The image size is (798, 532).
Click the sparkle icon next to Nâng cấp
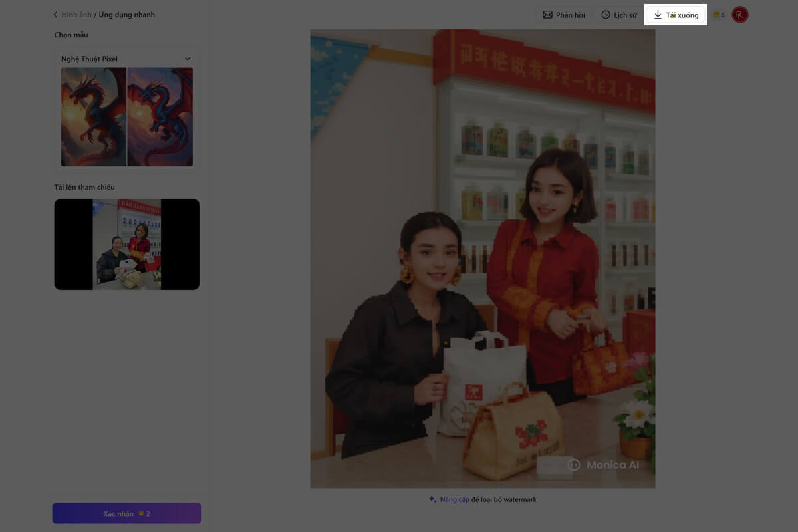[432, 499]
